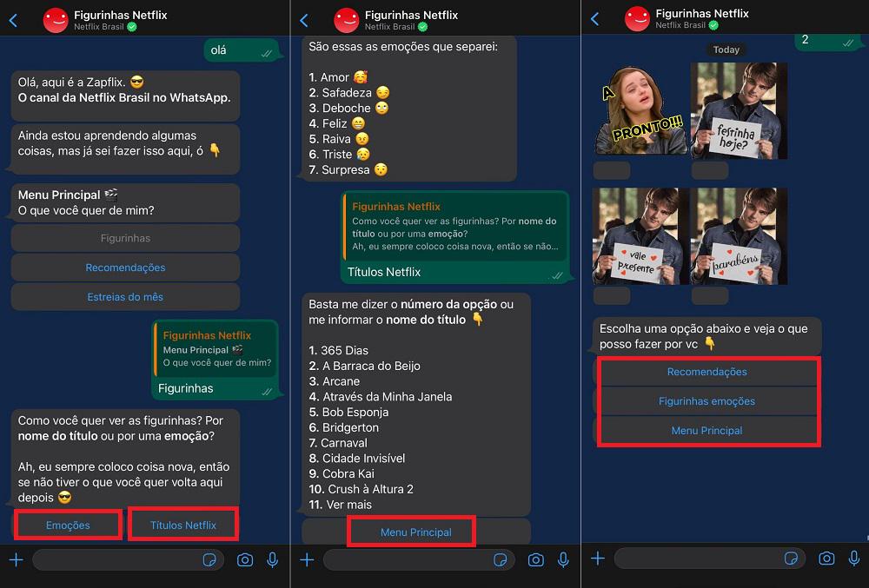Tap the quoted Figurinhas Netflix reply in the middle chat

455,226
